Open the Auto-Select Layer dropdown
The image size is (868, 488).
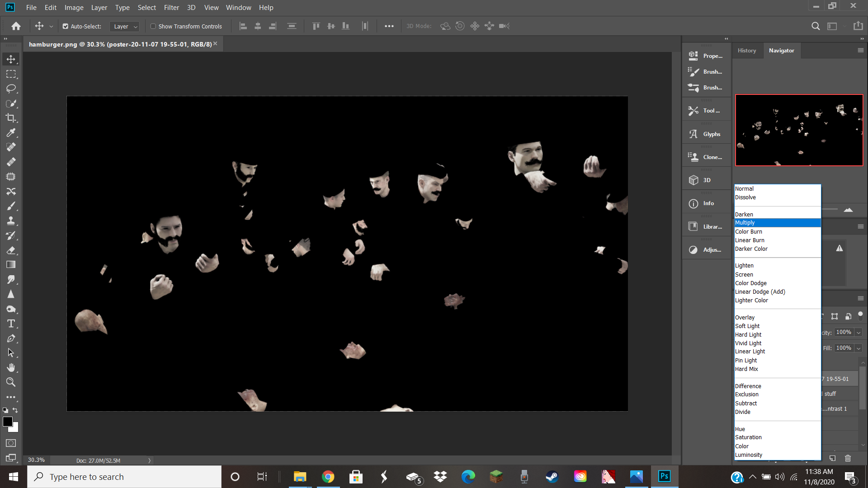tap(125, 26)
